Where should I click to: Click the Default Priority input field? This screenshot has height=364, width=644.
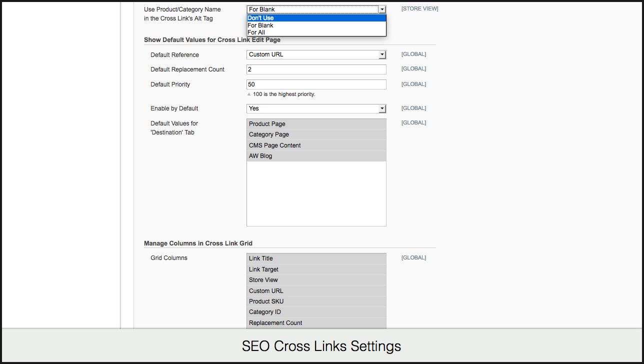pyautogui.click(x=316, y=84)
